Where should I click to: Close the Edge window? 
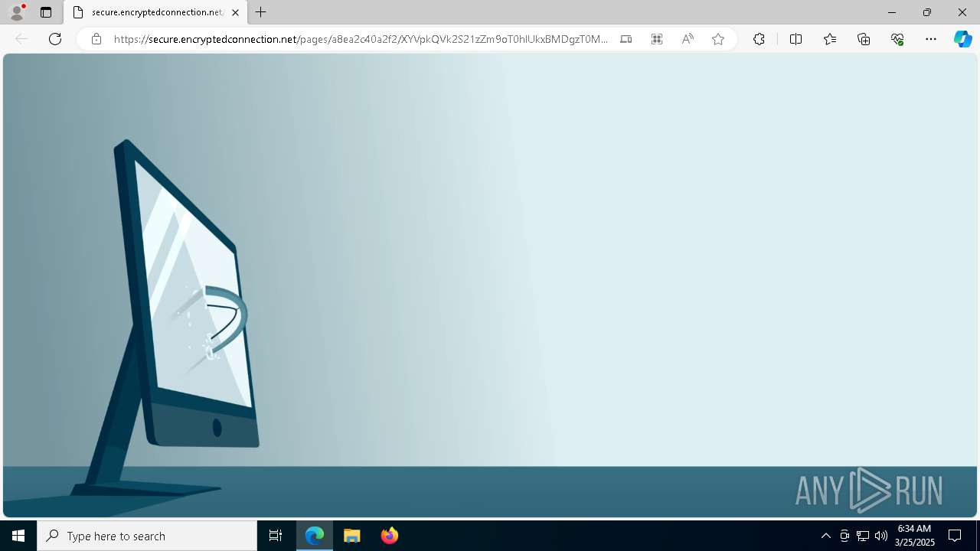[x=962, y=12]
